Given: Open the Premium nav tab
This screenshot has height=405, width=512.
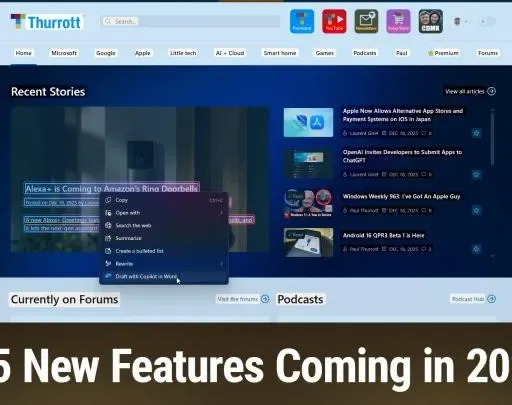Looking at the screenshot, I should pyautogui.click(x=443, y=53).
